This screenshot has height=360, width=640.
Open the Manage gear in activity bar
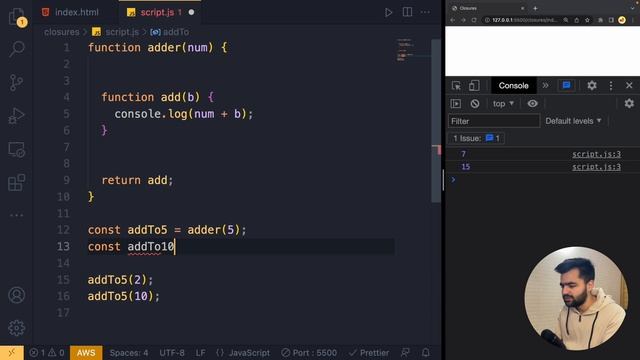click(x=16, y=328)
